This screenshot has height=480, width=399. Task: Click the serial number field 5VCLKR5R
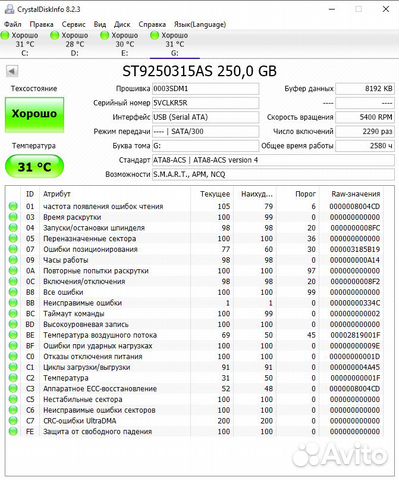(x=205, y=103)
